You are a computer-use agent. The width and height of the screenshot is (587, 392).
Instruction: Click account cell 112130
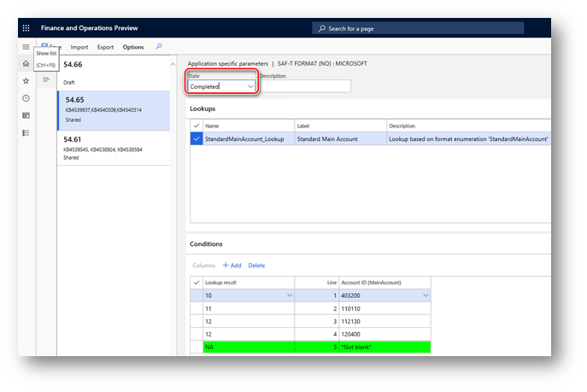pyautogui.click(x=384, y=321)
